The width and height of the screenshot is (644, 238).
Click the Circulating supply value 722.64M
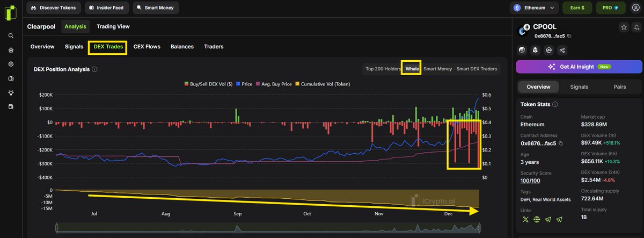pyautogui.click(x=594, y=200)
